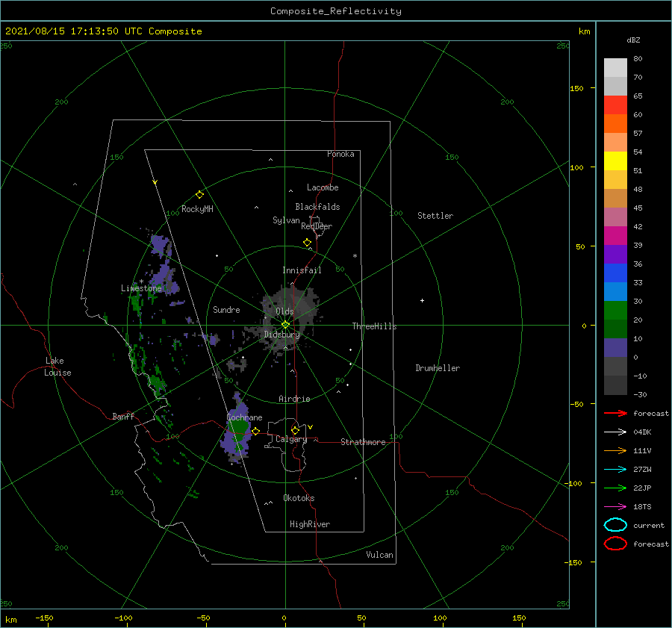Click the white plus marker south of Stettler
This screenshot has width=672, height=628.
pos(422,300)
